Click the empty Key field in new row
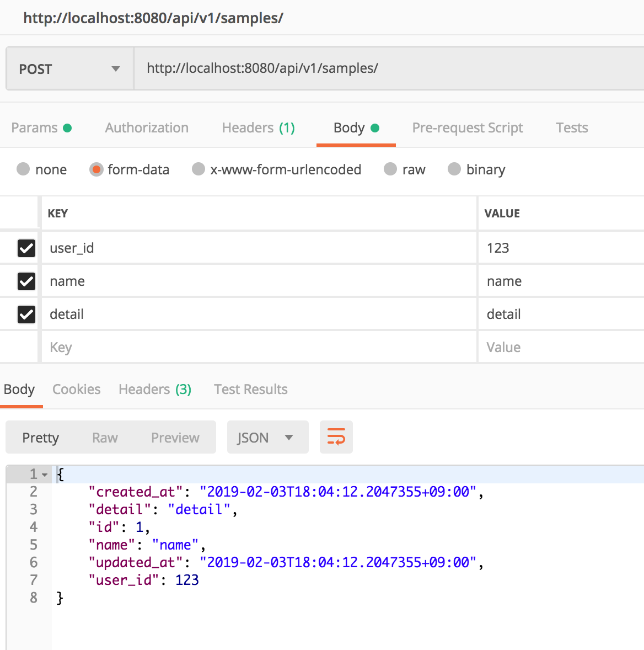This screenshot has height=650, width=644. pyautogui.click(x=259, y=348)
